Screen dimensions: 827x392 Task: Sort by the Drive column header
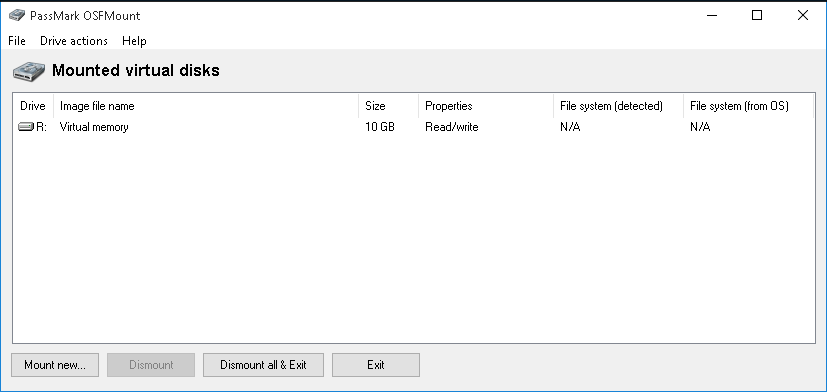pos(33,106)
